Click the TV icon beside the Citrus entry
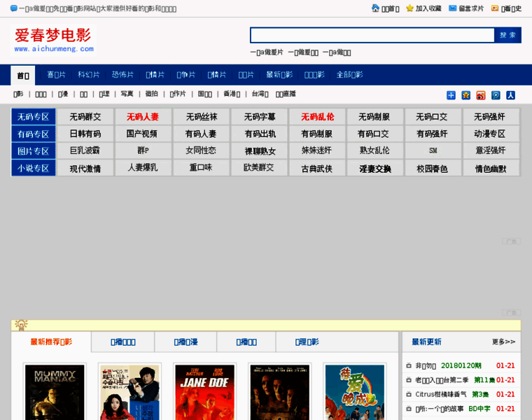Screen dimensions: 532x420 click(x=409, y=395)
